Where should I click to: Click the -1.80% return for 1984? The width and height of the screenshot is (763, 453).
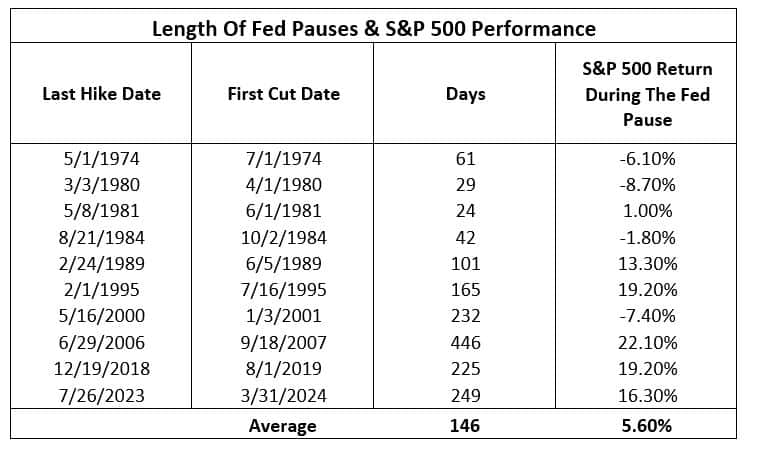(647, 237)
